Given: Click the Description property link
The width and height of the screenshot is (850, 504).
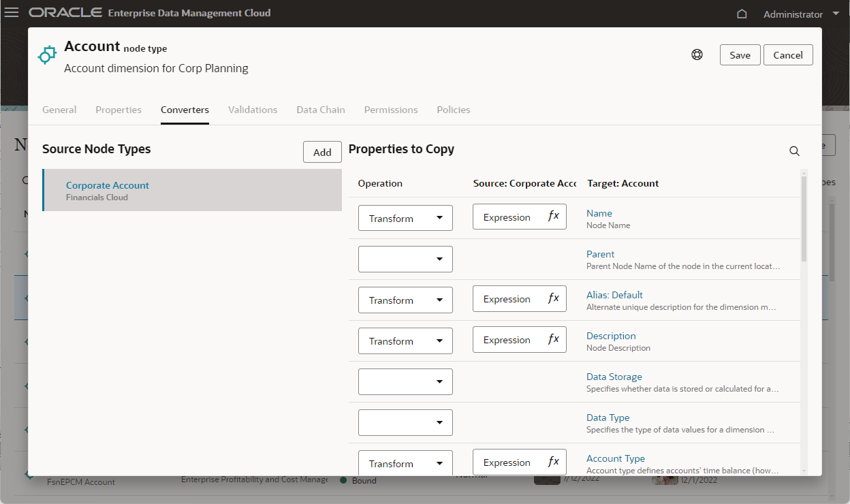Looking at the screenshot, I should point(611,336).
